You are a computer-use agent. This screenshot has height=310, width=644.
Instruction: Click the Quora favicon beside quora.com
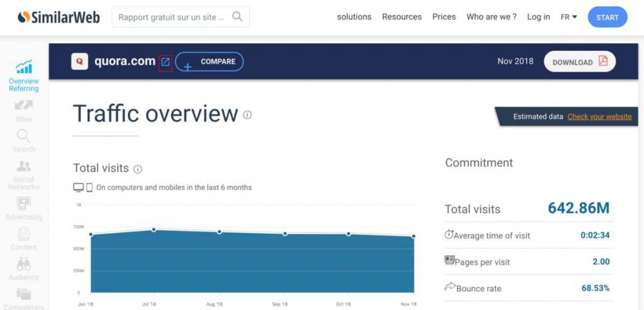pyautogui.click(x=80, y=61)
